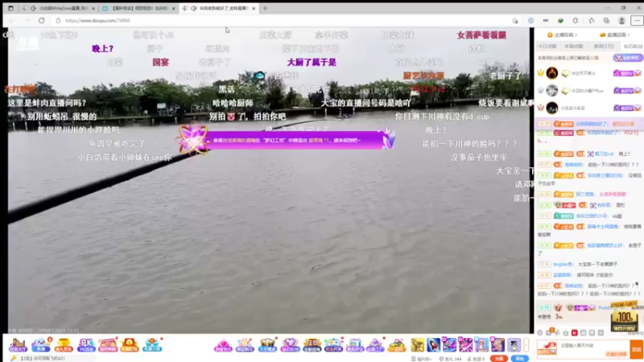Close the second browser tab
The image size is (644, 362).
[x=173, y=8]
